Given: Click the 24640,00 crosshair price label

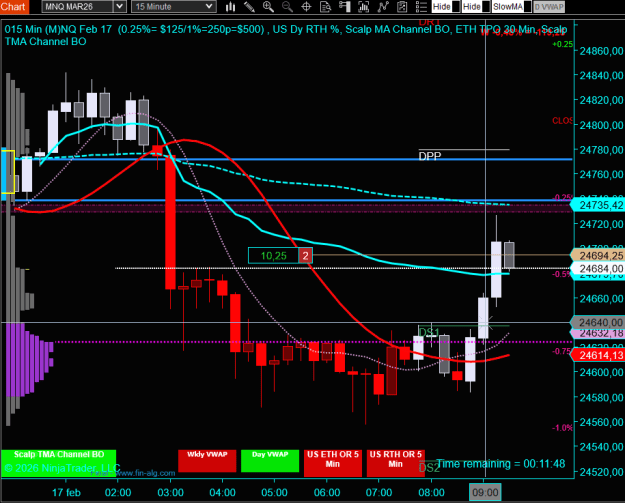Looking at the screenshot, I should click(598, 322).
